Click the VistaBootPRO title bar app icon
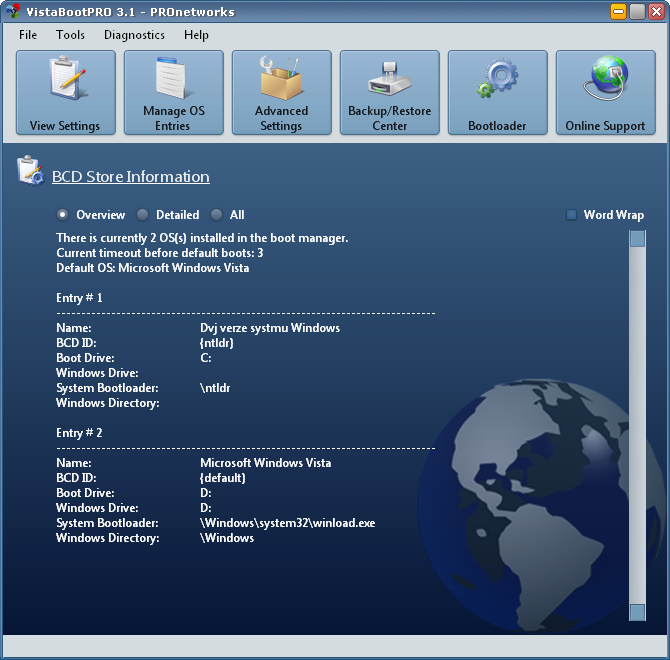The height and width of the screenshot is (660, 670). (13, 11)
